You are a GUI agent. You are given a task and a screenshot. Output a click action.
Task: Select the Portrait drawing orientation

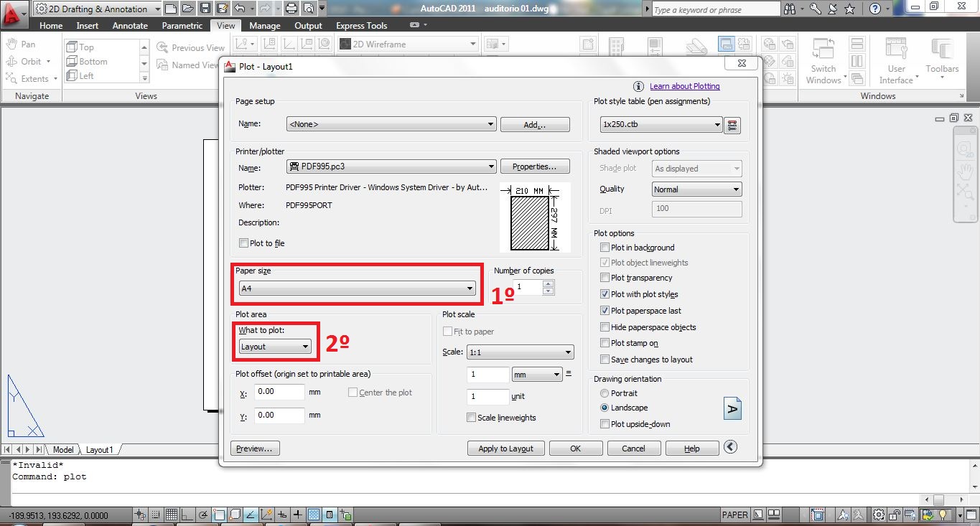[605, 393]
